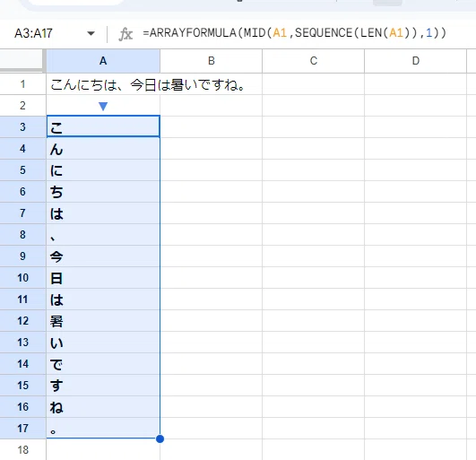Click cell A11 containing は
Image resolution: width=476 pixels, height=460 pixels.
[103, 299]
